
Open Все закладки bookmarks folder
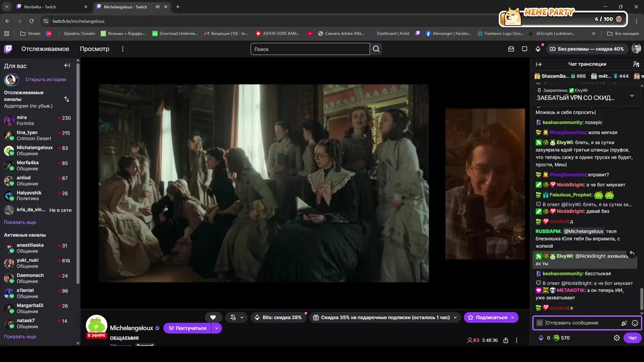(623, 34)
